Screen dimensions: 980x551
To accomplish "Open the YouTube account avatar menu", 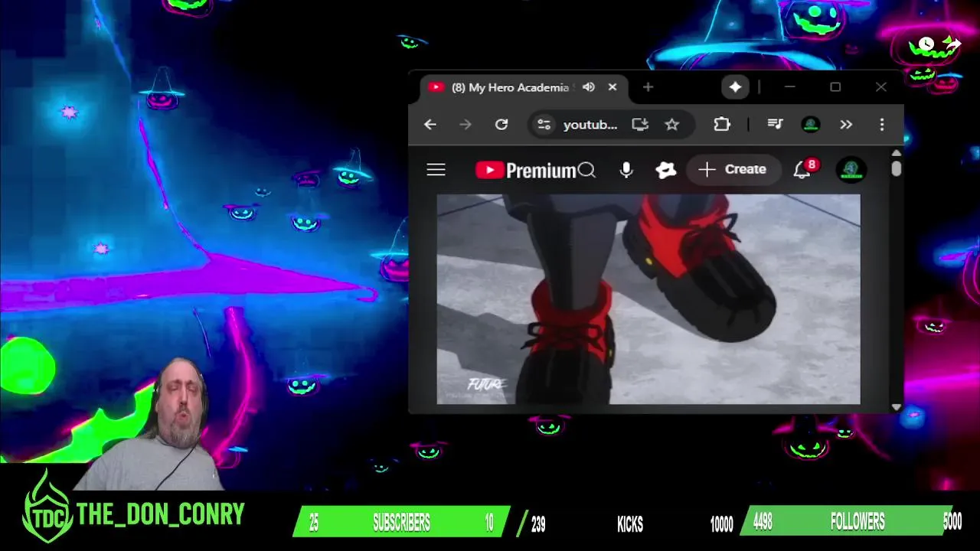I will coord(851,170).
